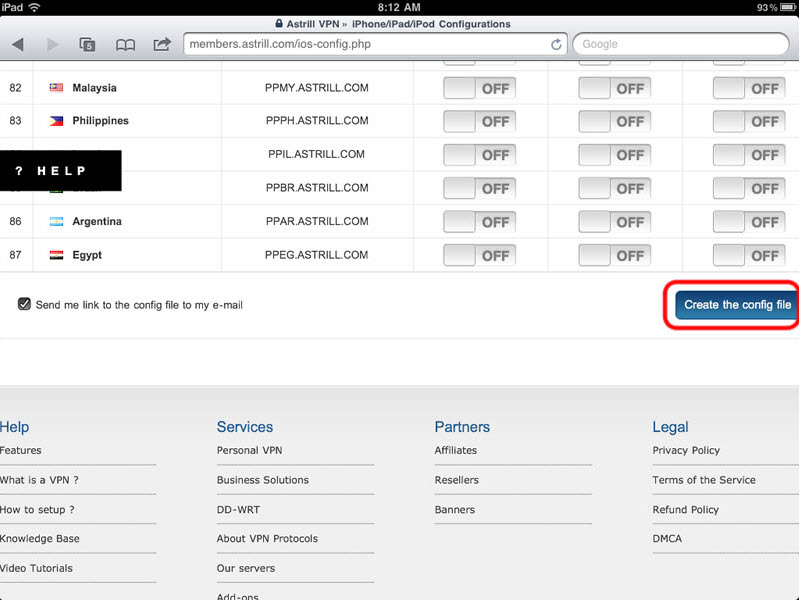The width and height of the screenshot is (804, 606).
Task: Open Features footer link
Action: tap(21, 450)
